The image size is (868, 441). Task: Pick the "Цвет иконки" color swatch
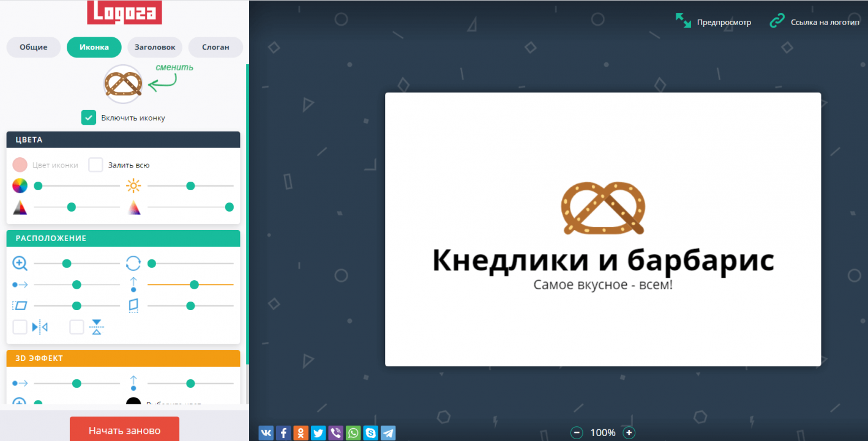20,165
